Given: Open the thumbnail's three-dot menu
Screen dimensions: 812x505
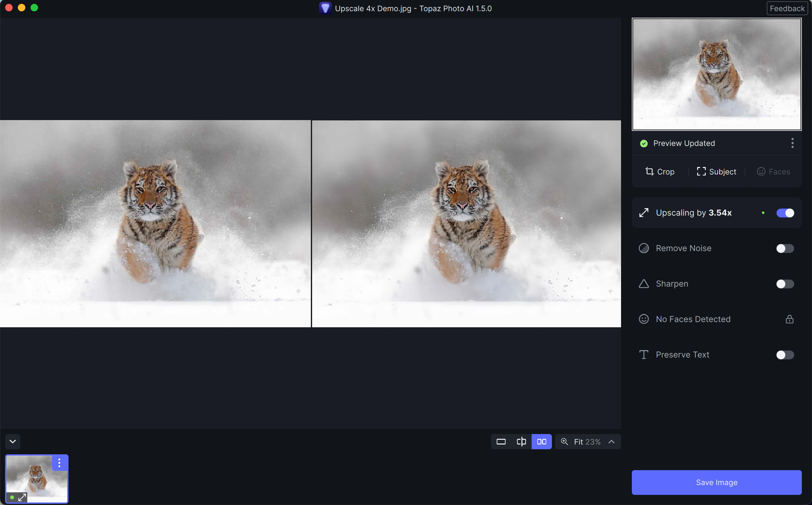Looking at the screenshot, I should 59,463.
